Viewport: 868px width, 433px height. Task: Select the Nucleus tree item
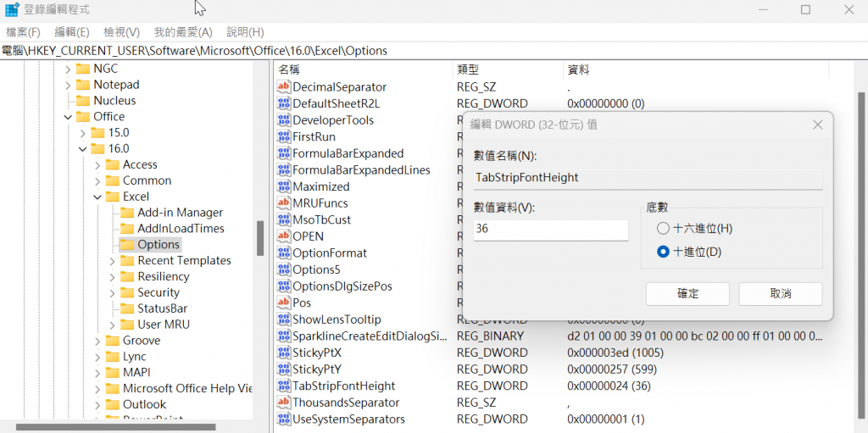coord(114,101)
